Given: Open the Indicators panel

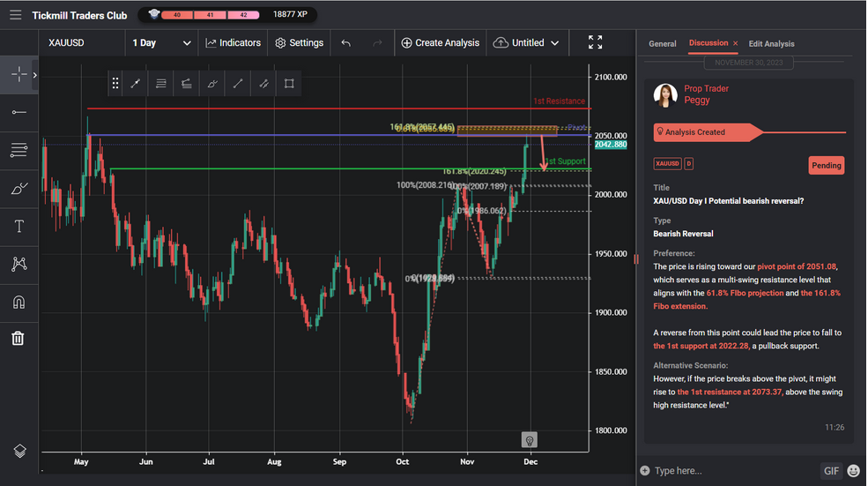Looking at the screenshot, I should (x=233, y=42).
